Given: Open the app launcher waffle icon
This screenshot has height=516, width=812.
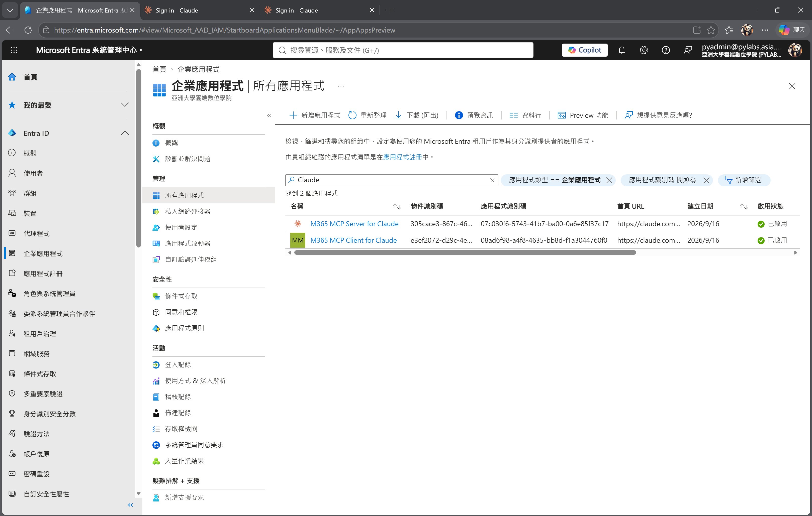Looking at the screenshot, I should coord(14,50).
